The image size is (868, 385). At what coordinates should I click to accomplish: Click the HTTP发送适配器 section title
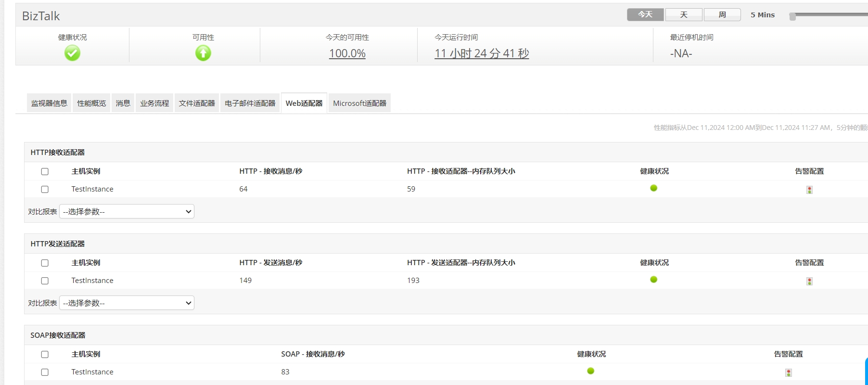point(58,244)
